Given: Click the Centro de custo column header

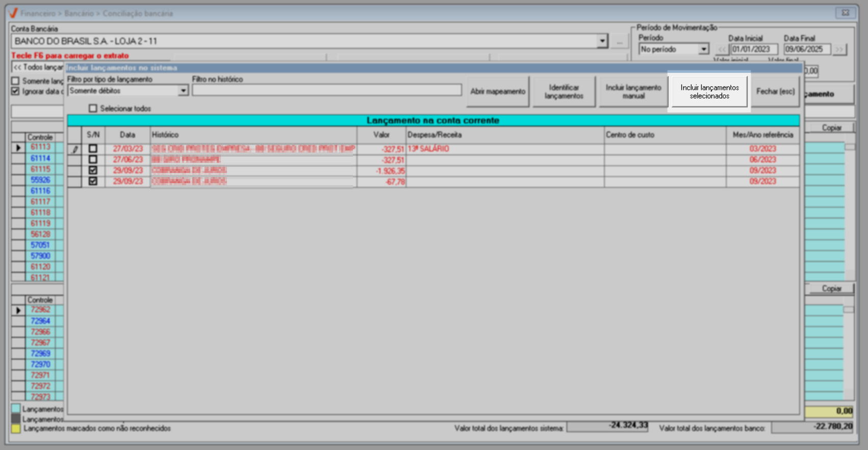Looking at the screenshot, I should click(x=665, y=135).
